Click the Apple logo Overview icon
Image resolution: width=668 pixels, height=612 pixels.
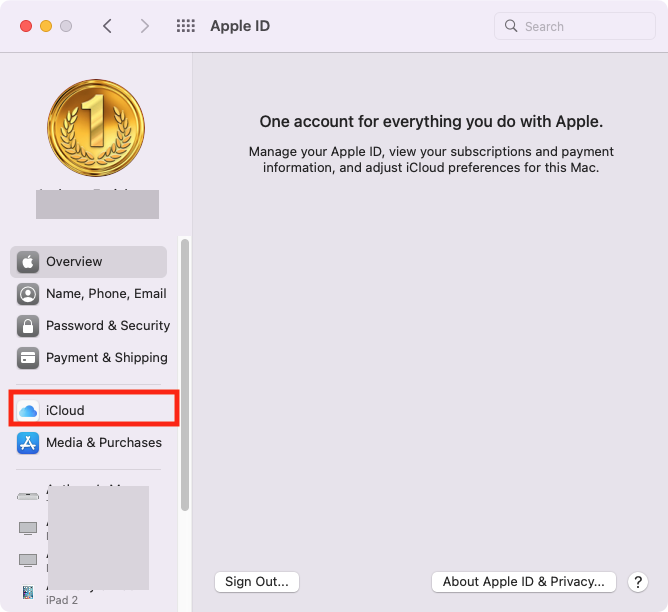pyautogui.click(x=28, y=261)
